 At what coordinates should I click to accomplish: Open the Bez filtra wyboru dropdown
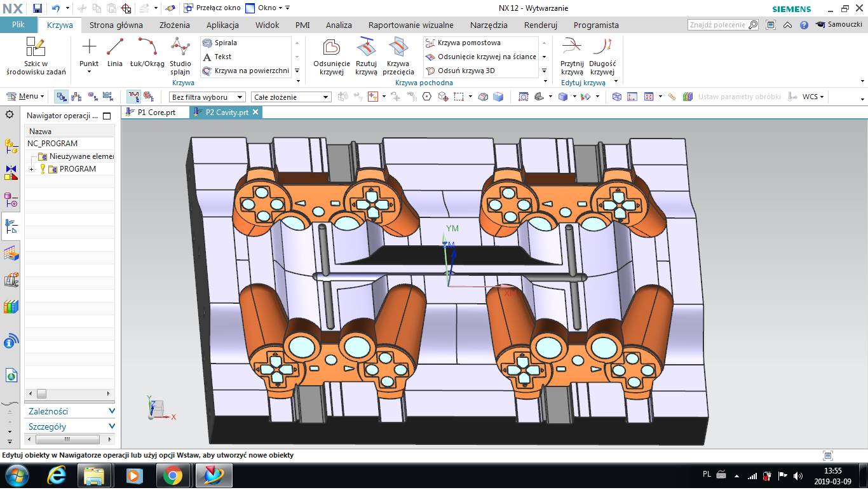click(x=208, y=97)
